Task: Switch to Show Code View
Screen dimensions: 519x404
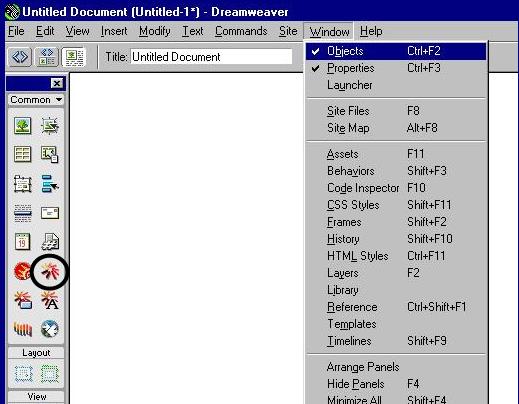Action: pos(20,57)
